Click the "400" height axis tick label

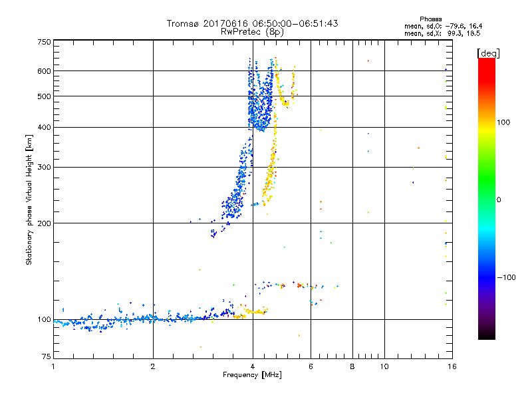pos(44,127)
